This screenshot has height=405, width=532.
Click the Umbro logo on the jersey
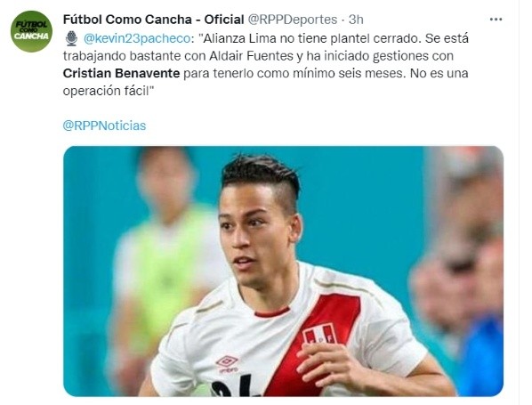click(227, 363)
